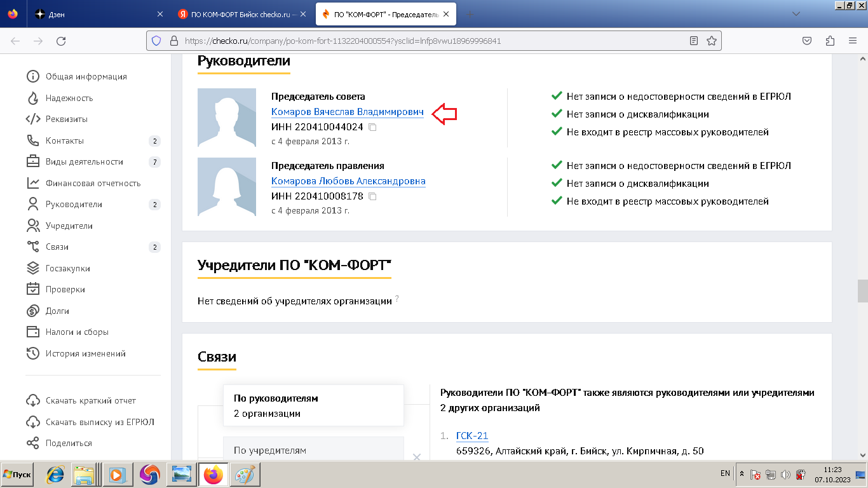Open Комаров Вячеслав Владимирович profile link
868x488 pixels.
tap(347, 112)
